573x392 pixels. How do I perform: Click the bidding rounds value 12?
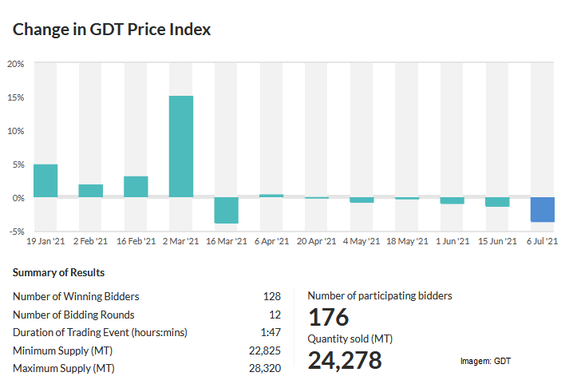click(x=275, y=315)
